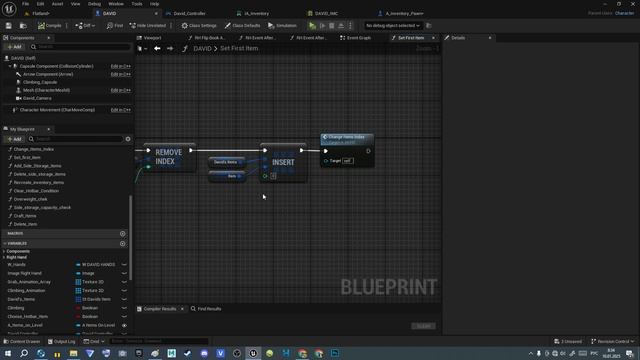
Task: Click the graph navigate Forward arrow
Action: pyautogui.click(x=170, y=49)
